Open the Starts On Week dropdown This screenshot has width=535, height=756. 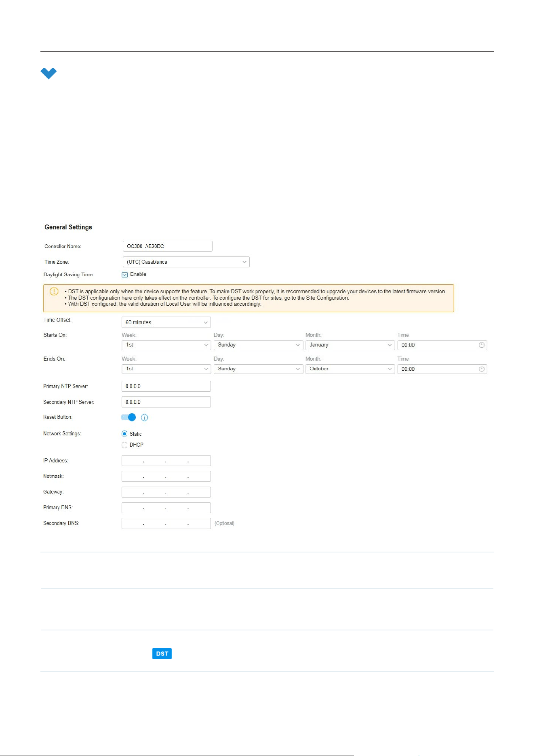pos(166,345)
